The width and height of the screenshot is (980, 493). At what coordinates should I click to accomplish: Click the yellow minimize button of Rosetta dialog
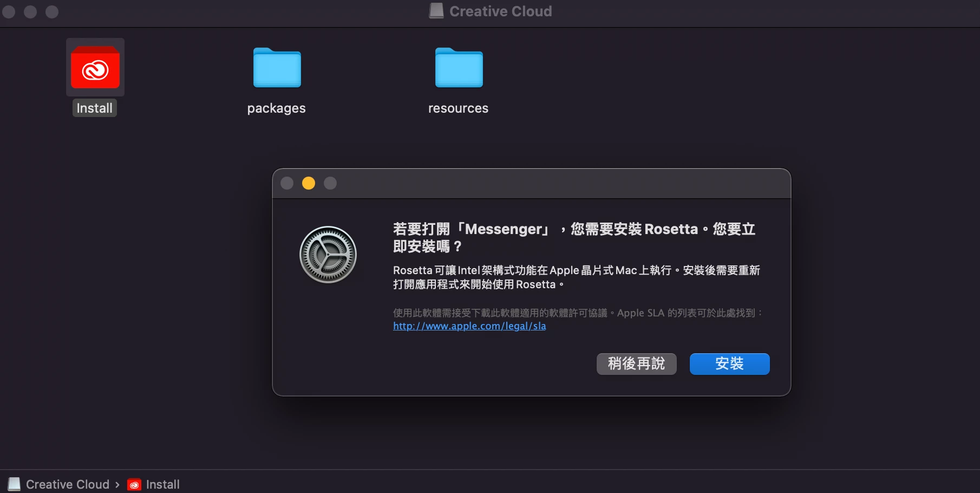click(309, 183)
